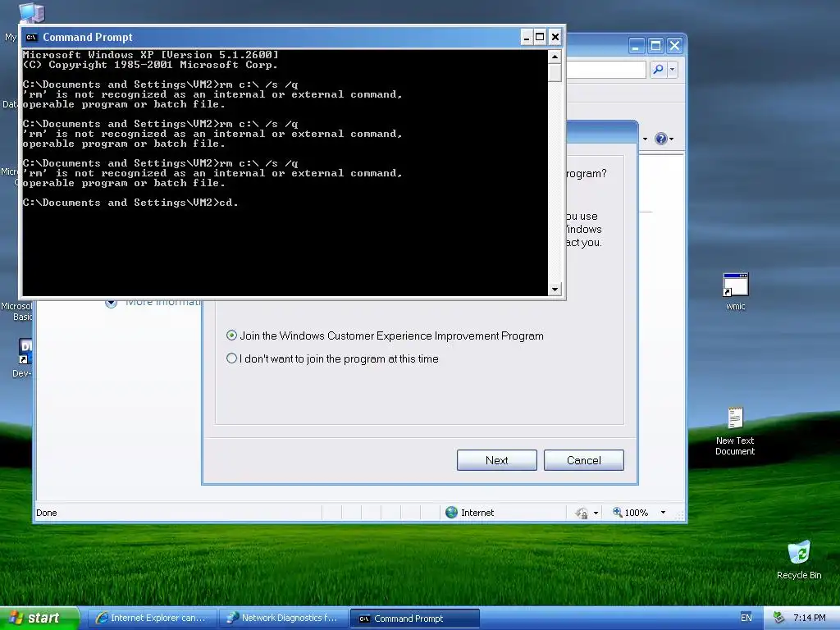
Task: Select the My Computer desktop icon
Action: pyautogui.click(x=31, y=11)
